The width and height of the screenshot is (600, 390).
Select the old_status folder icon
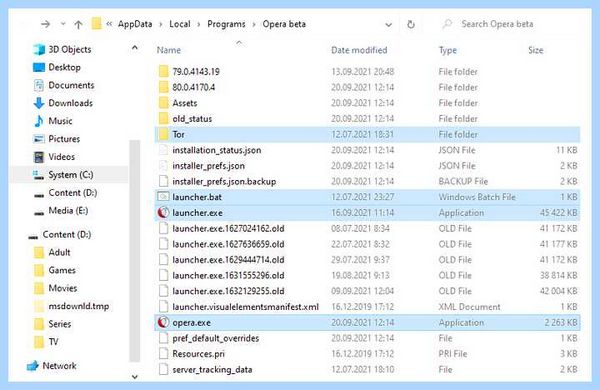point(163,119)
